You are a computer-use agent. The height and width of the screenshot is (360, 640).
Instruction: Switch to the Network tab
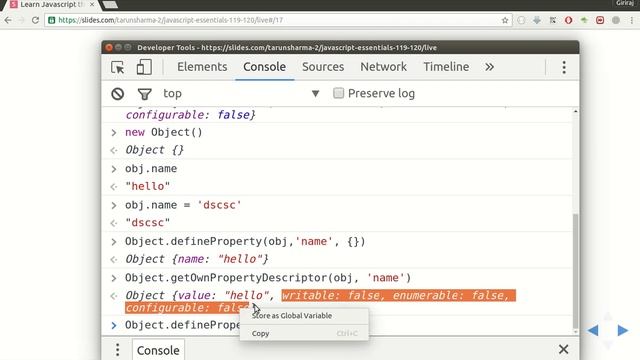coord(383,67)
